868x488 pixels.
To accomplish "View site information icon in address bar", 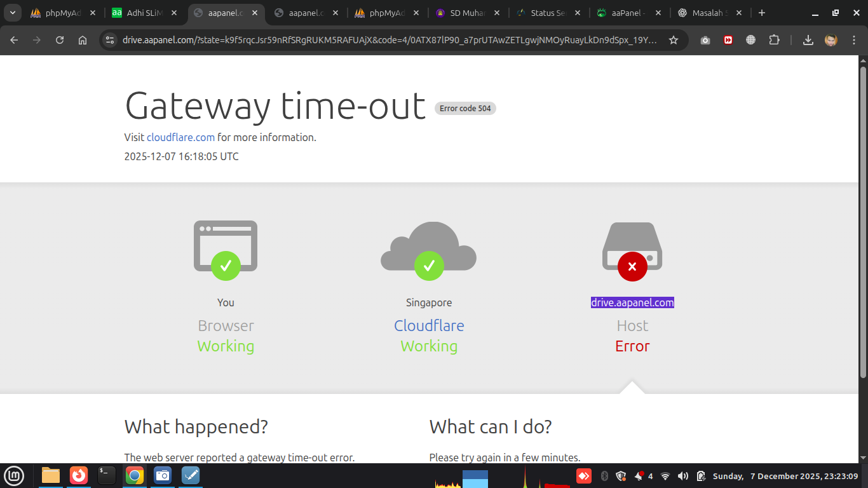I will pos(110,40).
